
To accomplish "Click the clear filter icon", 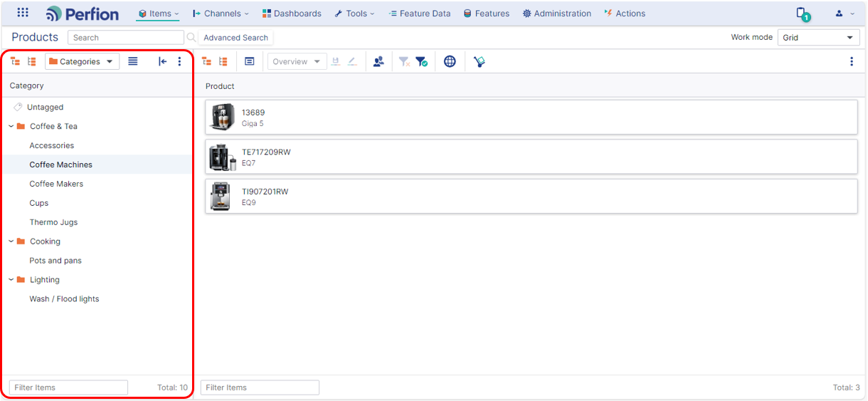I will pos(404,61).
